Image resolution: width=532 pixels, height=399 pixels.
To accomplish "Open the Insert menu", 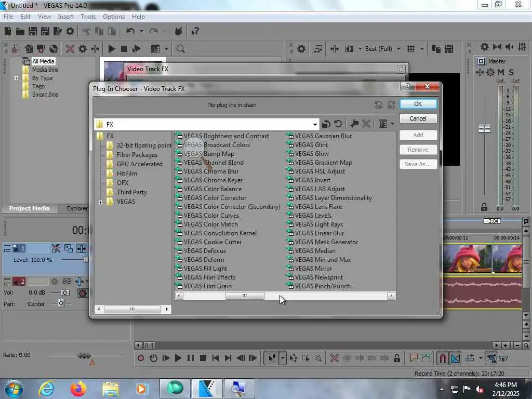I will click(65, 16).
